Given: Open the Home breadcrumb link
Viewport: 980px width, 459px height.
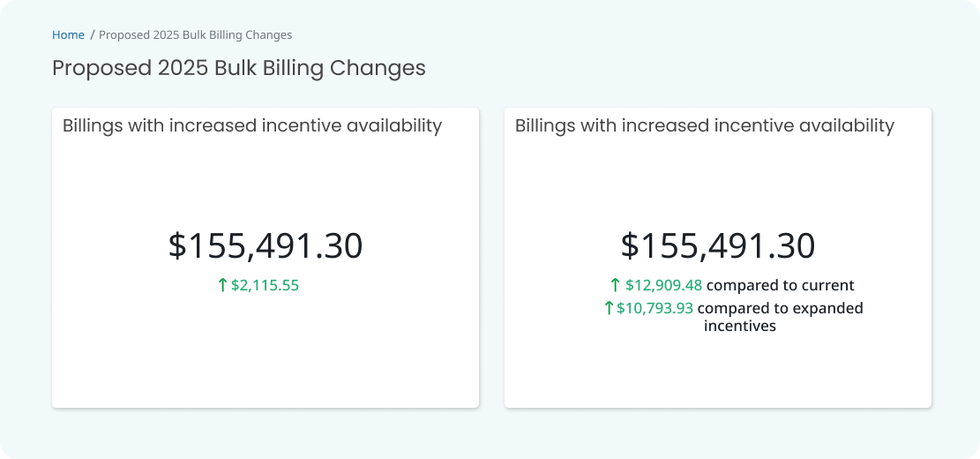Looking at the screenshot, I should (x=68, y=35).
